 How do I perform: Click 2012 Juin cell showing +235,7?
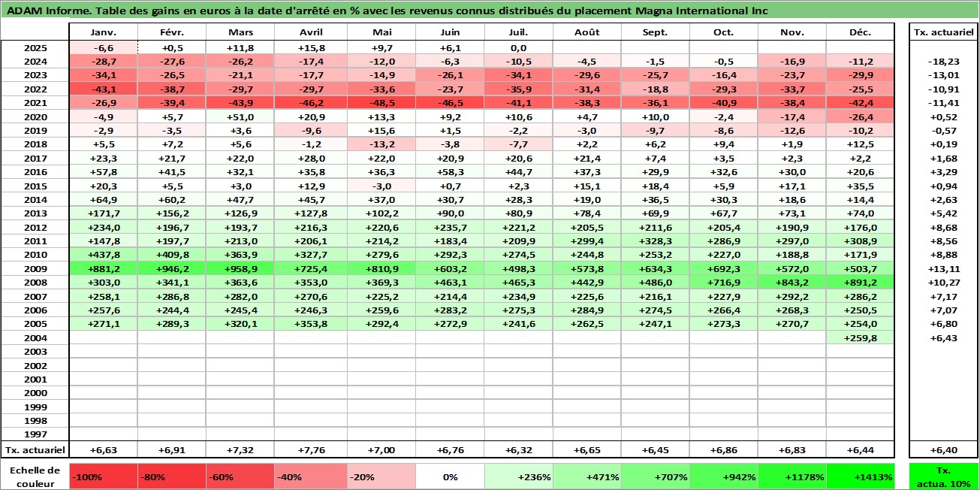click(x=450, y=227)
